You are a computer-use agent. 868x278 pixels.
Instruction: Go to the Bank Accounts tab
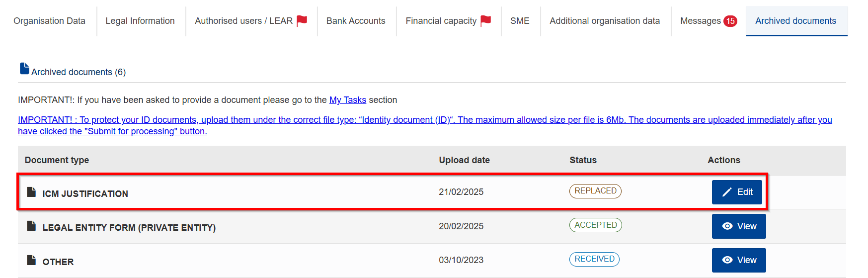[x=356, y=21]
